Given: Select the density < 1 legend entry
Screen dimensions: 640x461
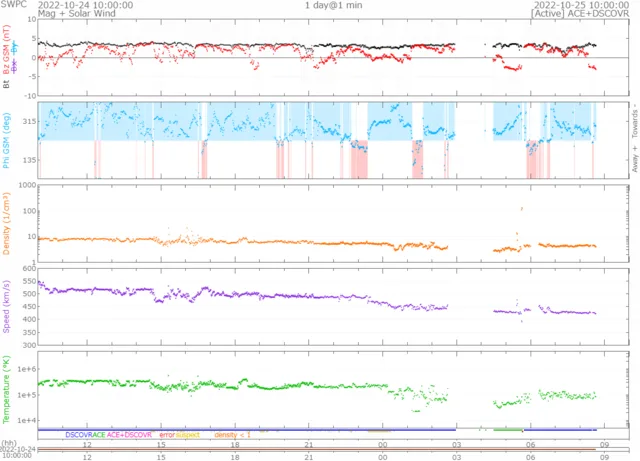Looking at the screenshot, I should tap(232, 435).
